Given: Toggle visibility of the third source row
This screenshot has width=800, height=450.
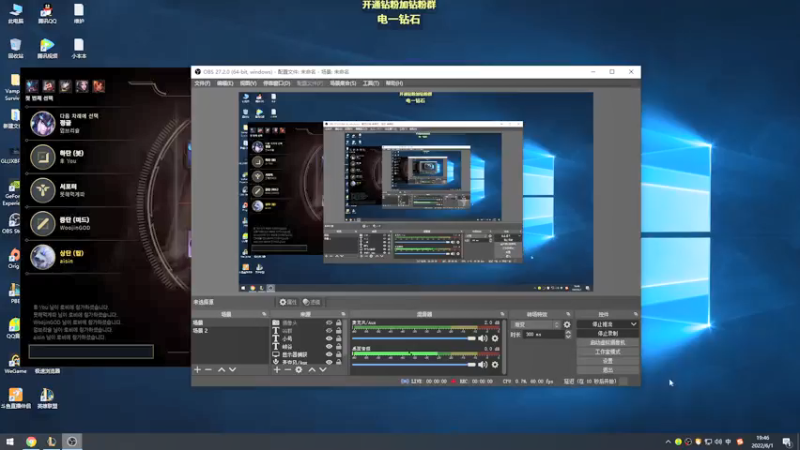Looking at the screenshot, I should point(329,338).
